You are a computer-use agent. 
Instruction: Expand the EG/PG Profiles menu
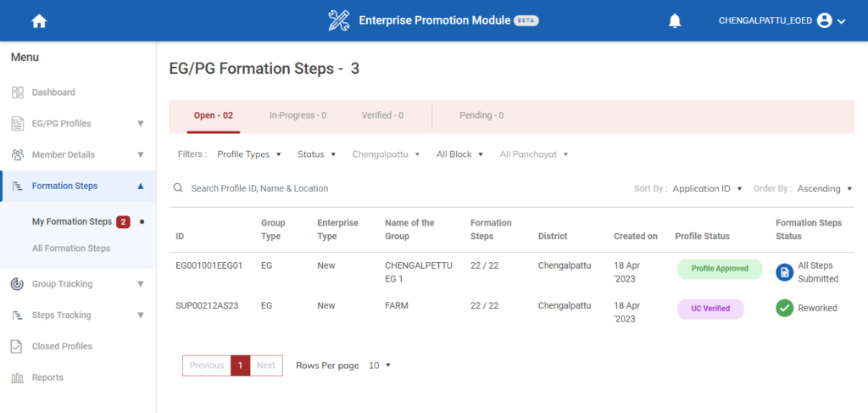141,124
